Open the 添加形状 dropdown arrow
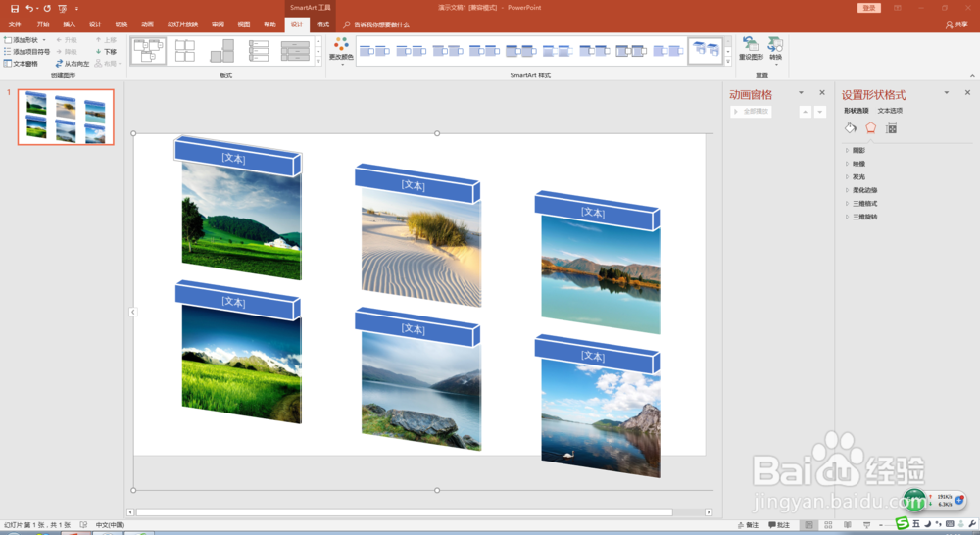 [44, 40]
